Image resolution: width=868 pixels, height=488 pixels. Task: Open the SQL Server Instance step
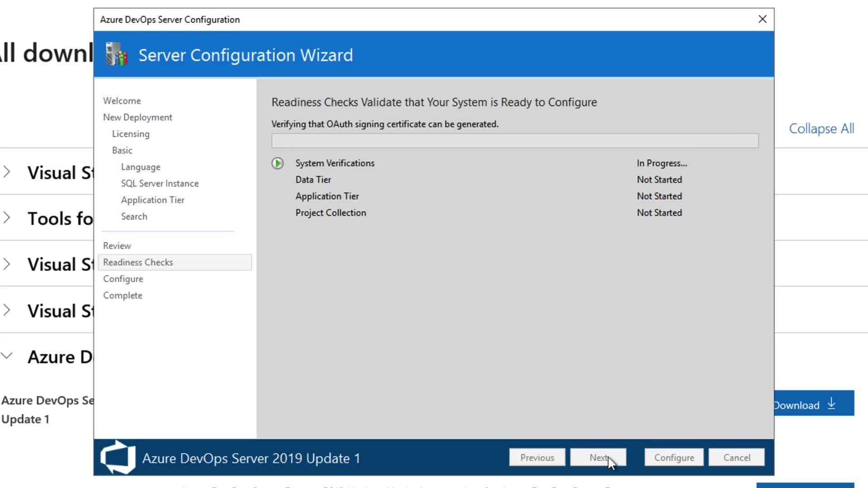(x=160, y=183)
